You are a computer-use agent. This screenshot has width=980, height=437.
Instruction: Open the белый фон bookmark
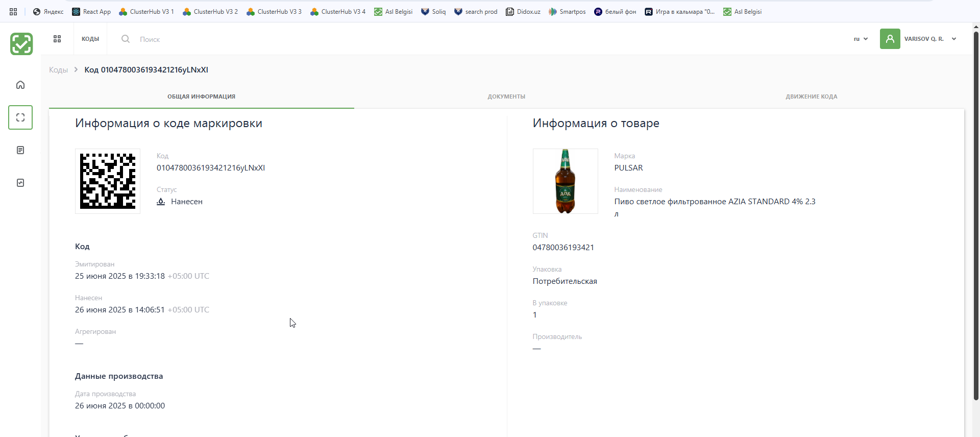615,12
